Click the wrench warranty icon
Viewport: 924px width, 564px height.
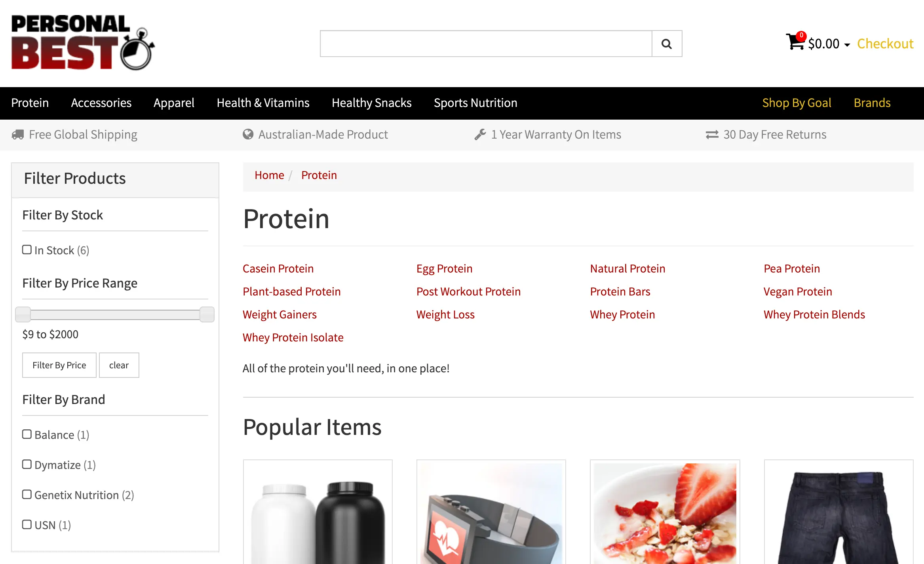(479, 134)
